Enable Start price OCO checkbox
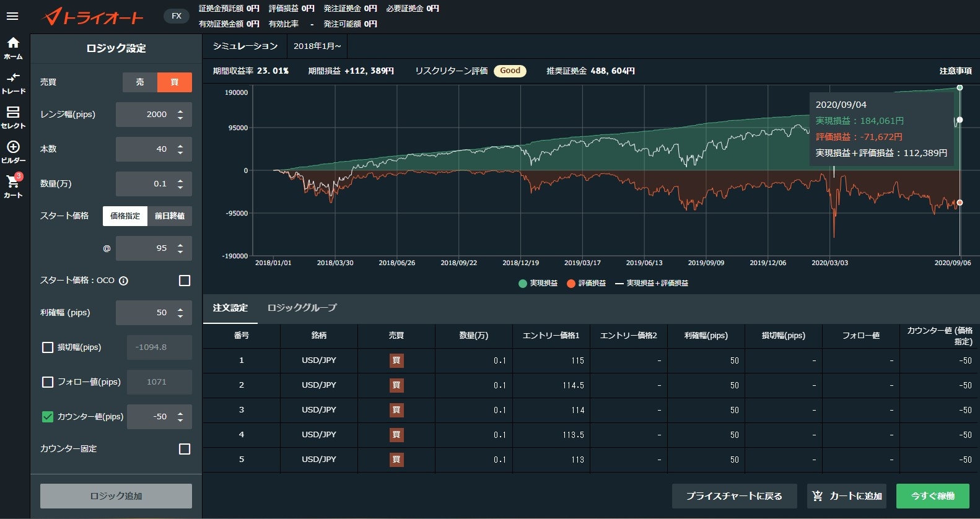The height and width of the screenshot is (519, 980). pyautogui.click(x=185, y=281)
